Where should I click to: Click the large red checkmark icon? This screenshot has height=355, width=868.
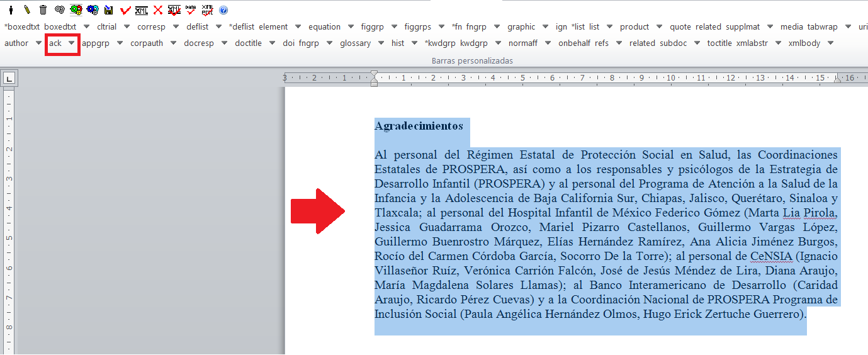(125, 10)
